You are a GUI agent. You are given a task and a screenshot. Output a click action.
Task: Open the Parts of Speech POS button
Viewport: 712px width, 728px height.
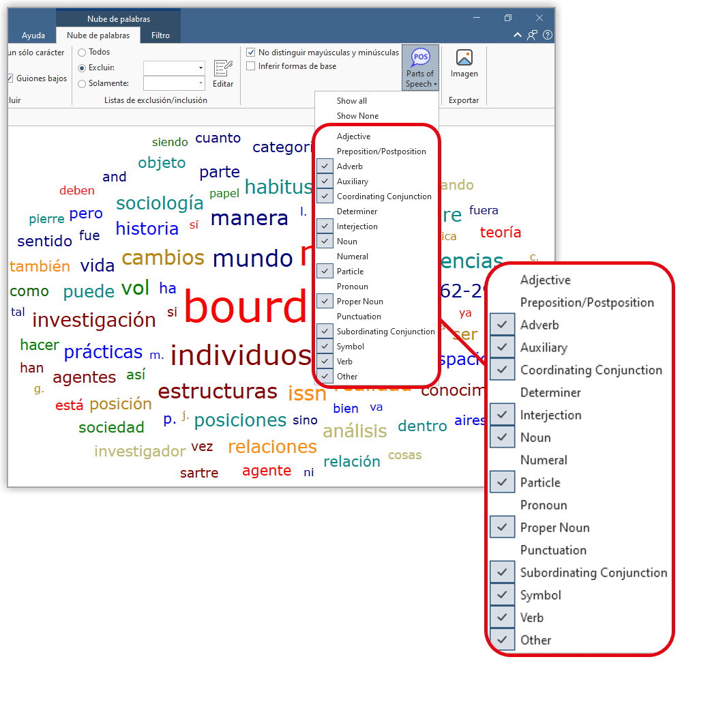coord(419,68)
